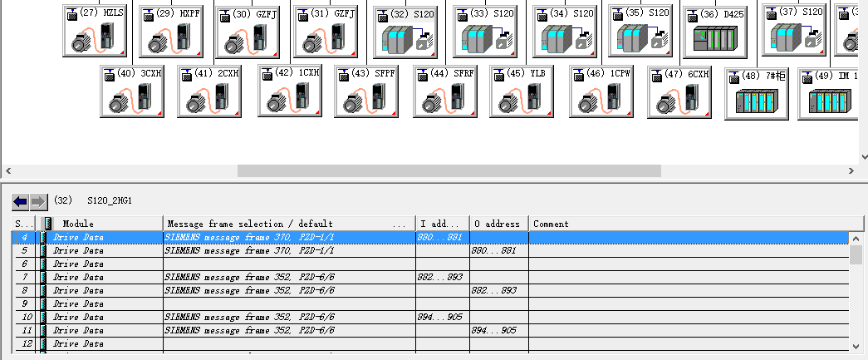Select the (44) SFRF drive node
The height and width of the screenshot is (360, 868).
pos(445,91)
